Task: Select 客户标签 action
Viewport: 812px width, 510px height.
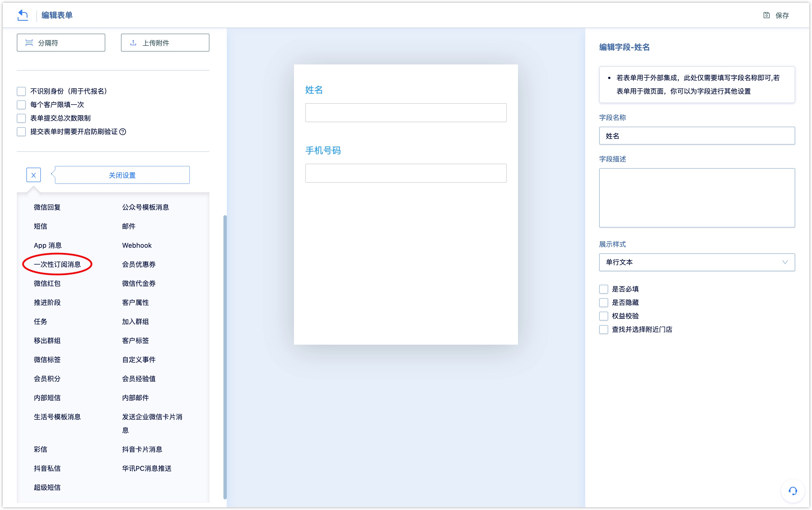Action: 136,341
